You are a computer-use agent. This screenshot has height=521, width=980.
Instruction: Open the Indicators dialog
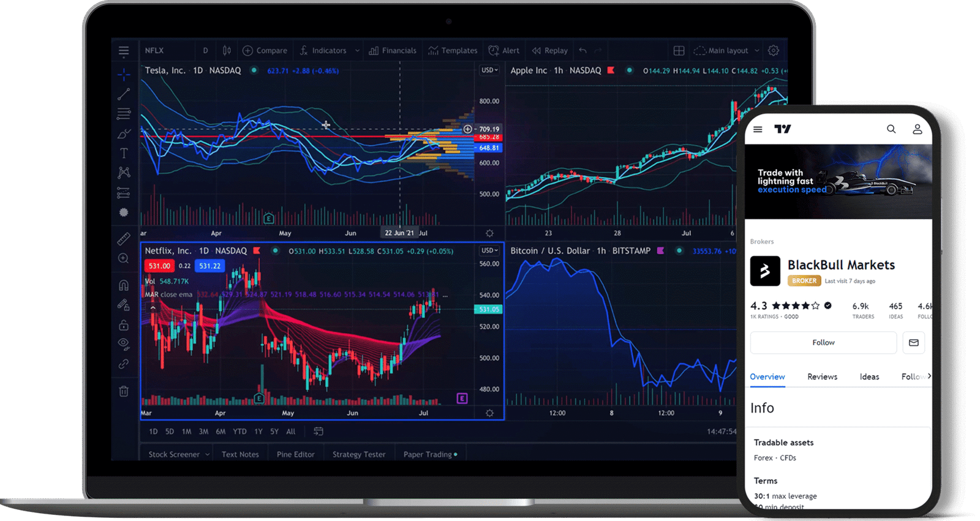pos(323,51)
